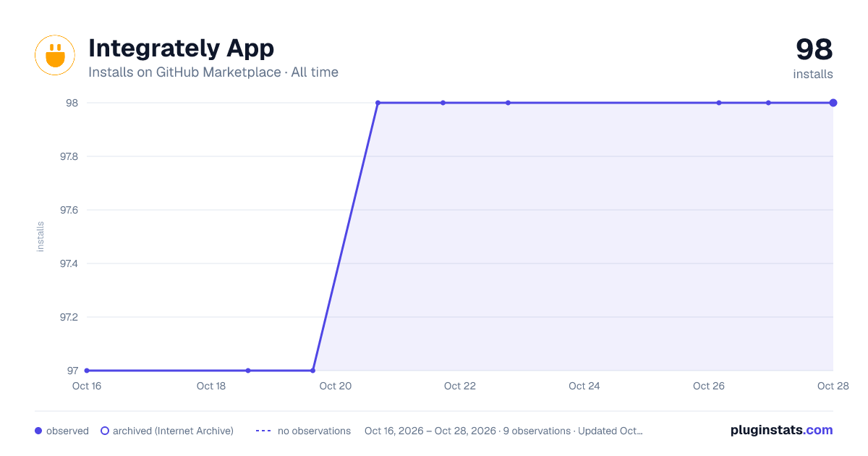Click the observed legend dot
This screenshot has width=868, height=456.
click(38, 431)
